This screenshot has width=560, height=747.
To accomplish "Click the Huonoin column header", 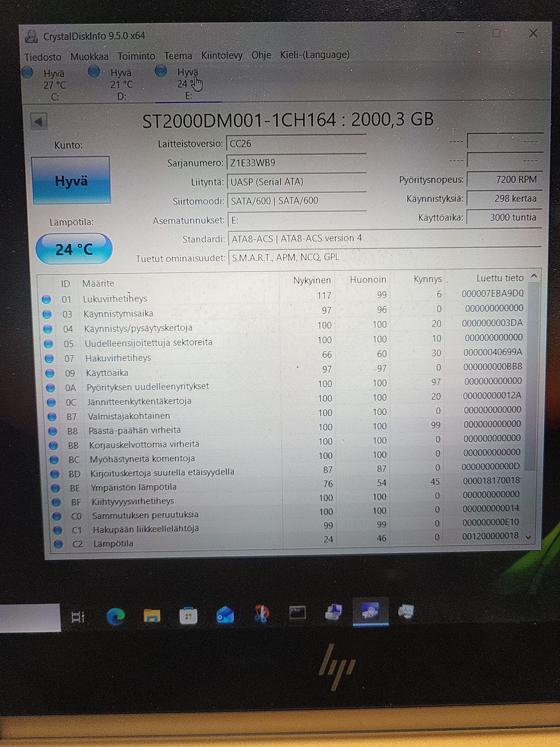I will (x=368, y=280).
